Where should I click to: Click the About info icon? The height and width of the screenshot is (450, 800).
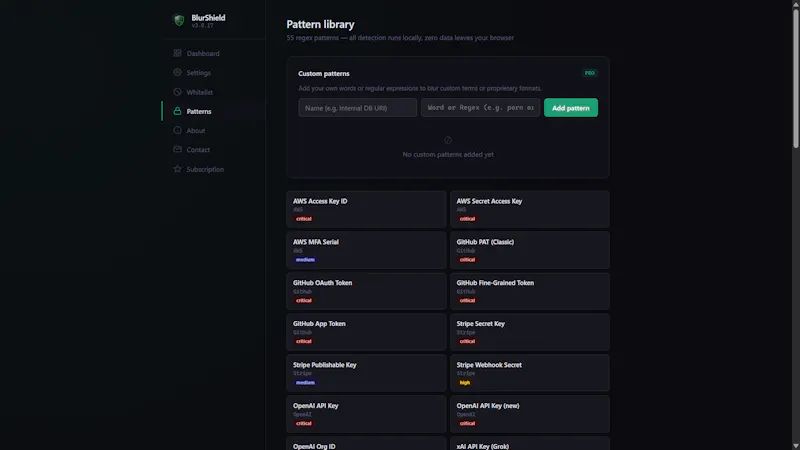[x=177, y=130]
